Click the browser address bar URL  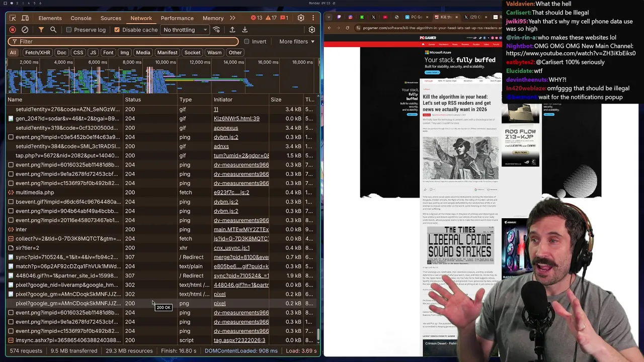pos(433,28)
